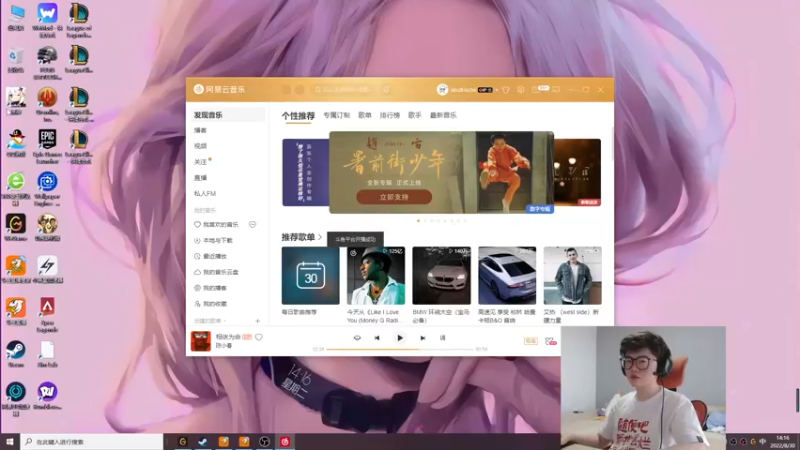Select 发现音乐 in the sidebar
The height and width of the screenshot is (450, 800).
[x=227, y=115]
